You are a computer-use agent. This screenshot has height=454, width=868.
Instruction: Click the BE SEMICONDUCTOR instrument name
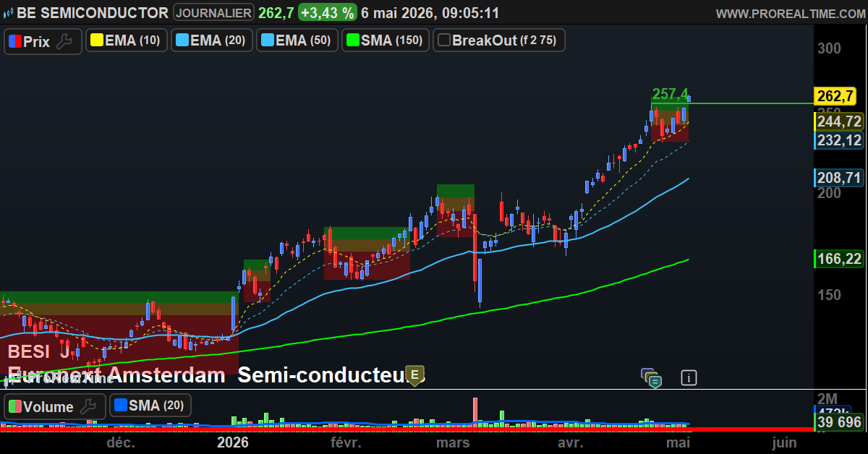click(x=93, y=13)
